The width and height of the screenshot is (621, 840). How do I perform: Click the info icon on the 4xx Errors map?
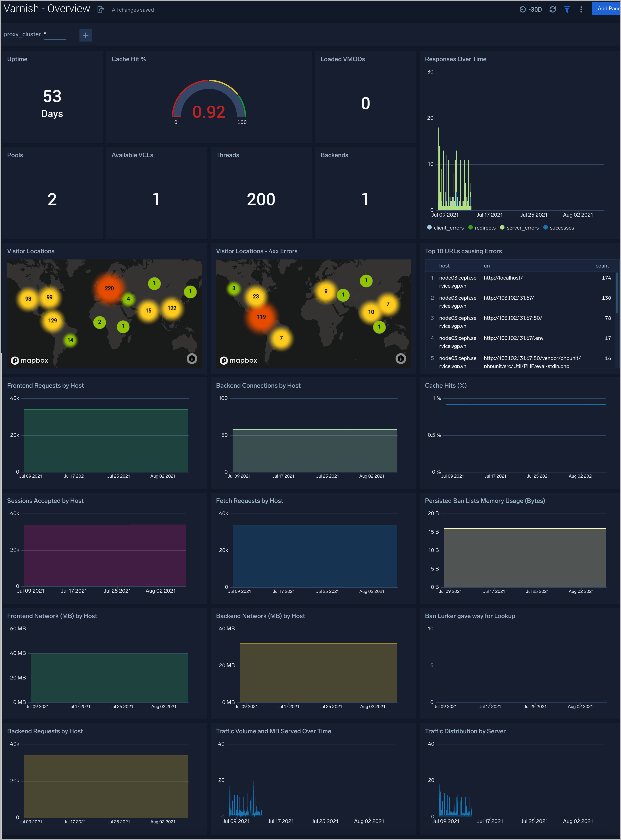point(401,359)
